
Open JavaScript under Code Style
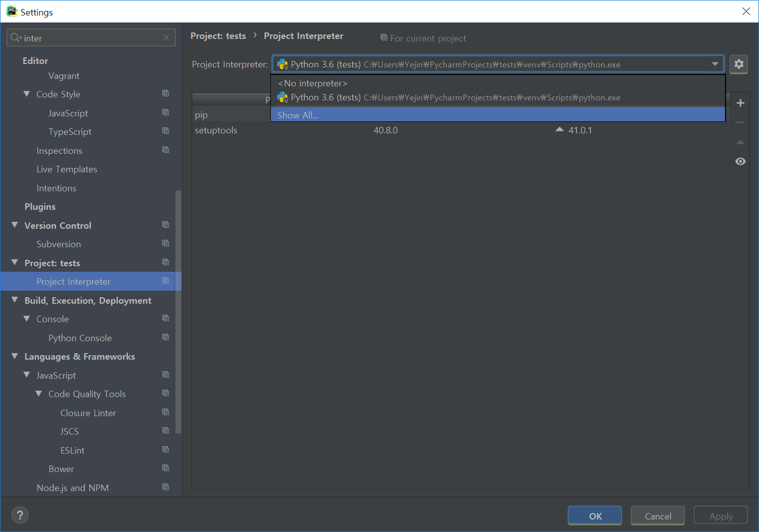tap(68, 113)
